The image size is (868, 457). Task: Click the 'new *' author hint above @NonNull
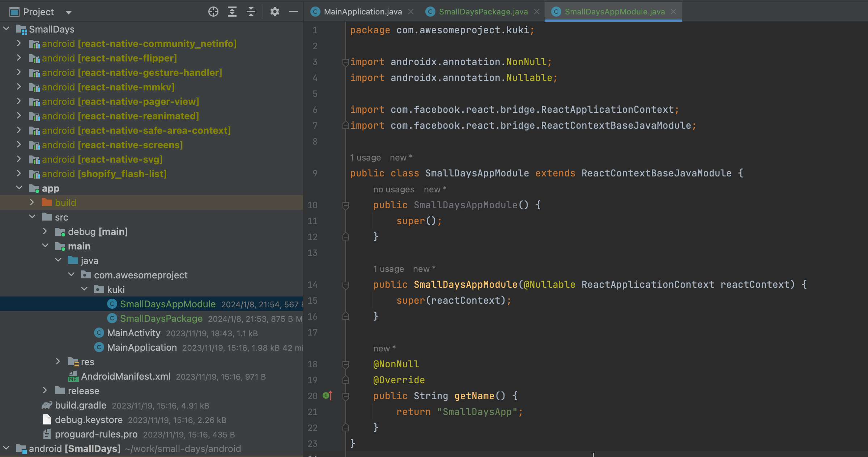[384, 349]
